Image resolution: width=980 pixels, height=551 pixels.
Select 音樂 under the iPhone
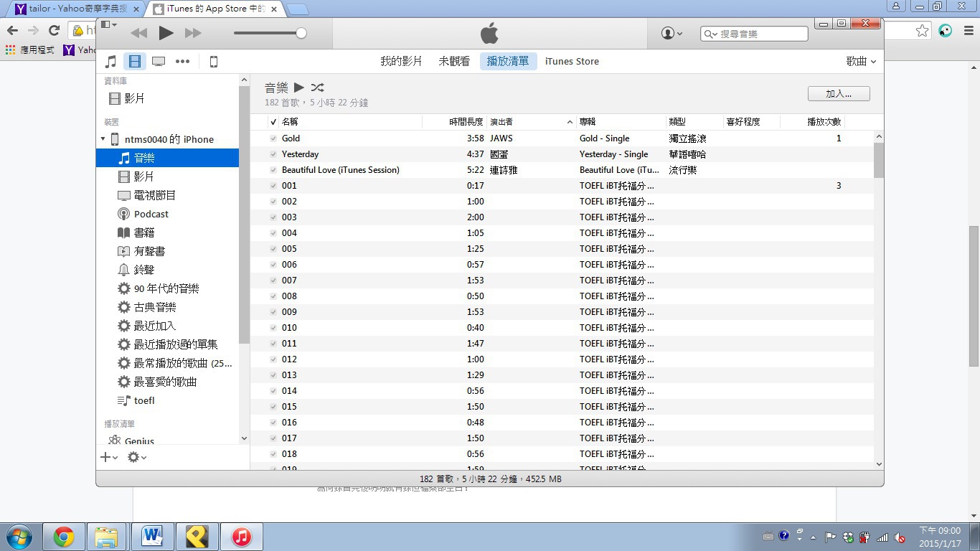(x=167, y=158)
